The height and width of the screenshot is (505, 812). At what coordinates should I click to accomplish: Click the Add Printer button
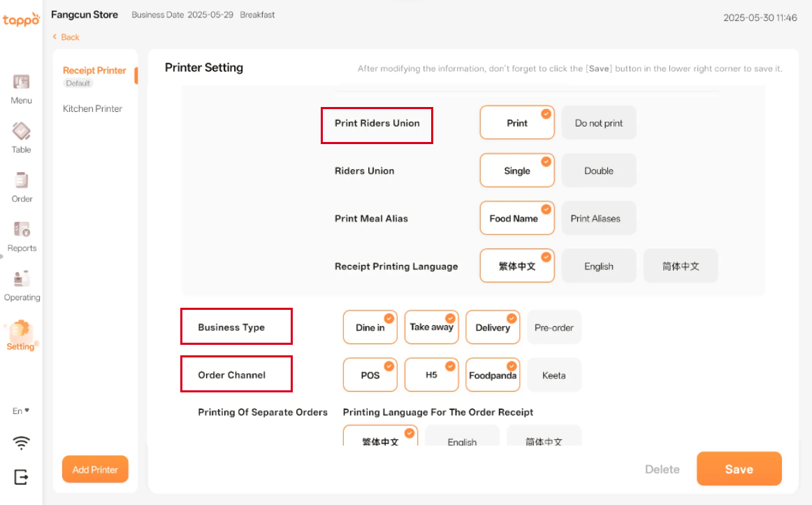95,469
